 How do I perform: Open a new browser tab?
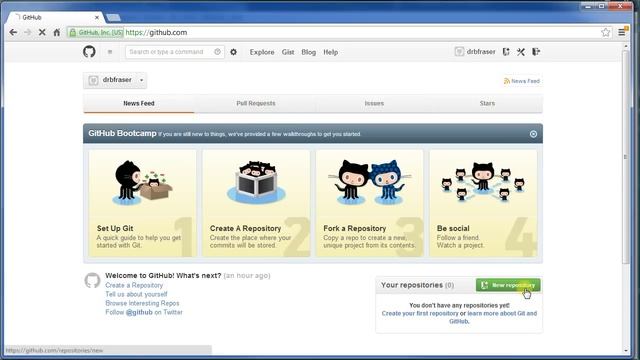(x=113, y=18)
